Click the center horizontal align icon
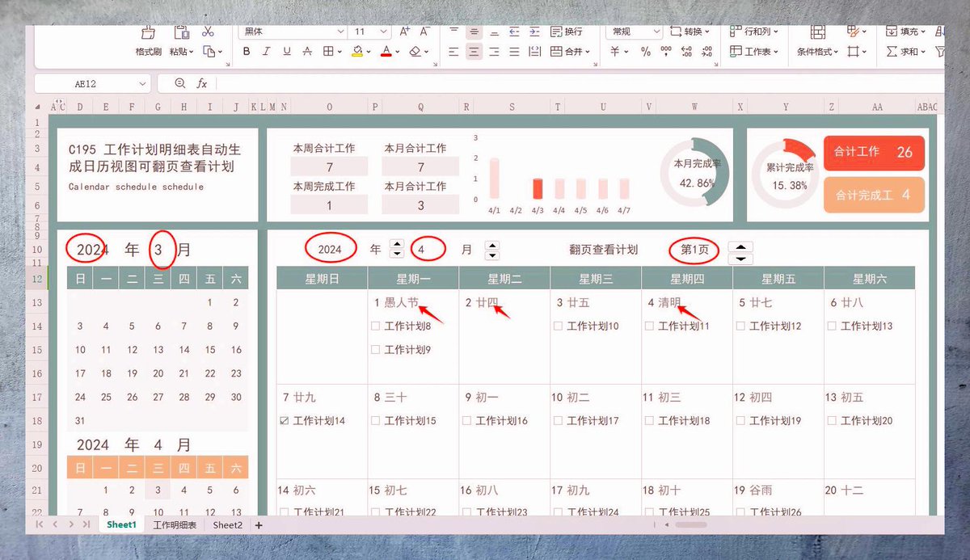 pyautogui.click(x=474, y=51)
